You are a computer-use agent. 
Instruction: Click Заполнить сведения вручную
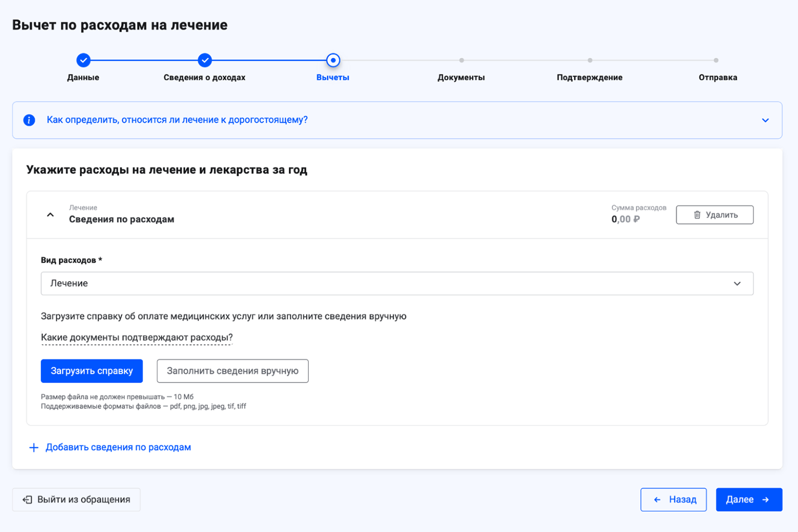point(233,371)
